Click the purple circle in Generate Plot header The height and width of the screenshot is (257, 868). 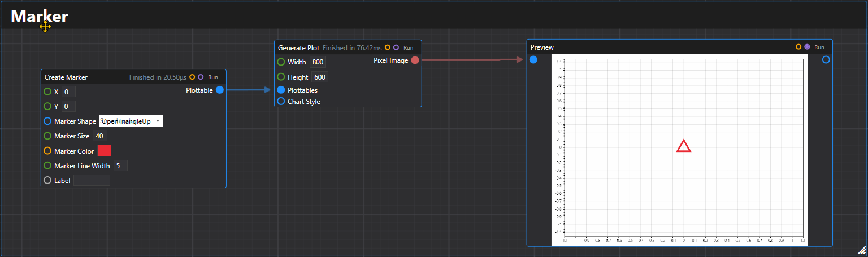396,47
